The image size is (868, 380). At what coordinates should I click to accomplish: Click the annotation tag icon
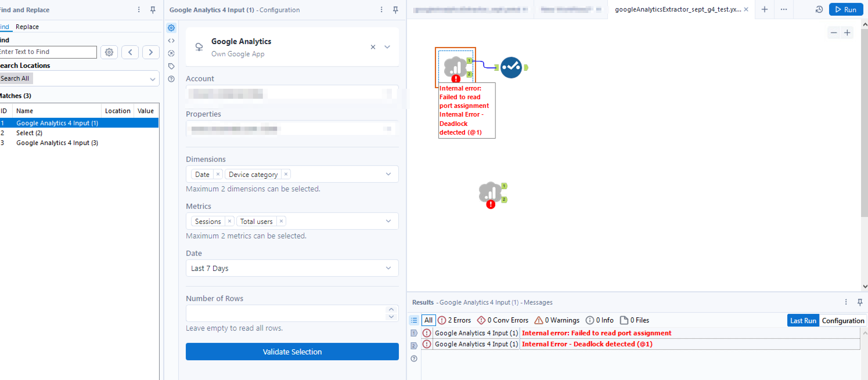[171, 66]
